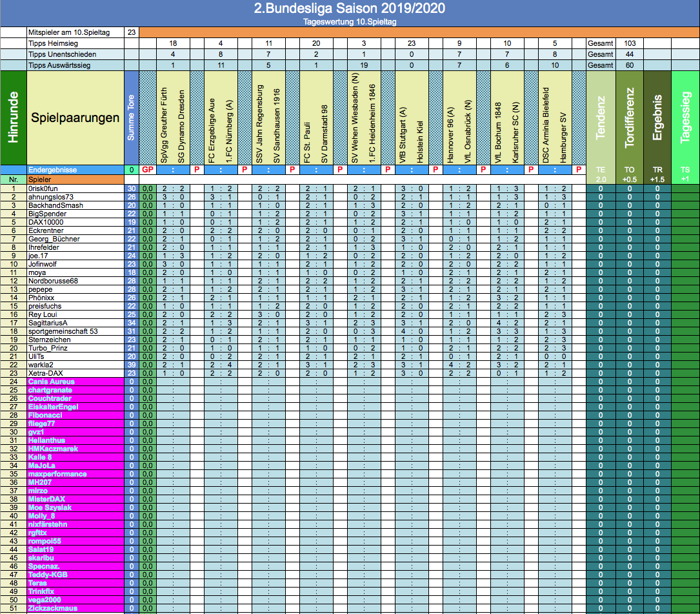The height and width of the screenshot is (614, 700).
Task: Click the Mitspieler count 23 cell
Action: (x=131, y=32)
